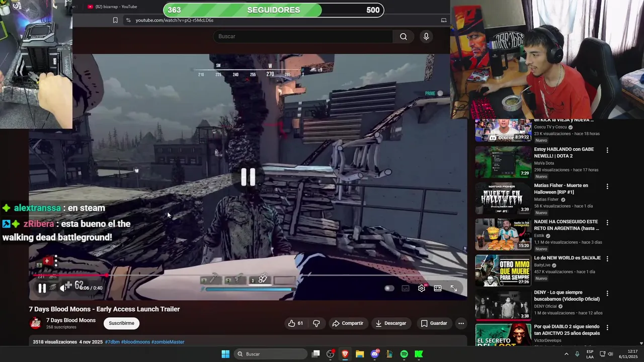Toggle the autoplay switch in the player
This screenshot has height=362, width=644.
(x=388, y=288)
